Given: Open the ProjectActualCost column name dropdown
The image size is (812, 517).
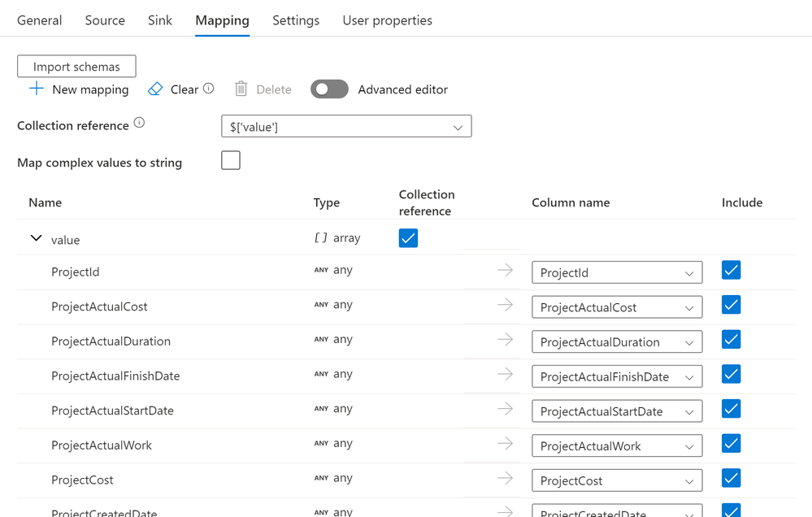Looking at the screenshot, I should [x=617, y=307].
